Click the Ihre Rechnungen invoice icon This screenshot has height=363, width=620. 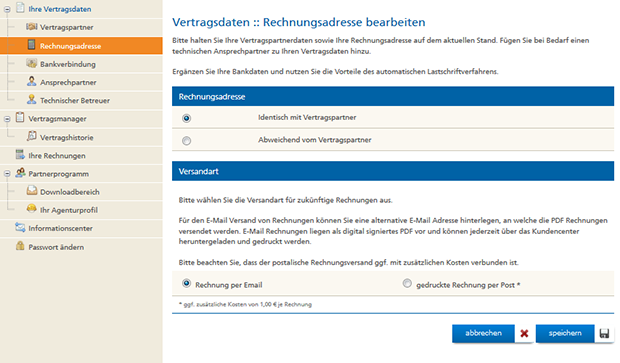[x=20, y=155]
